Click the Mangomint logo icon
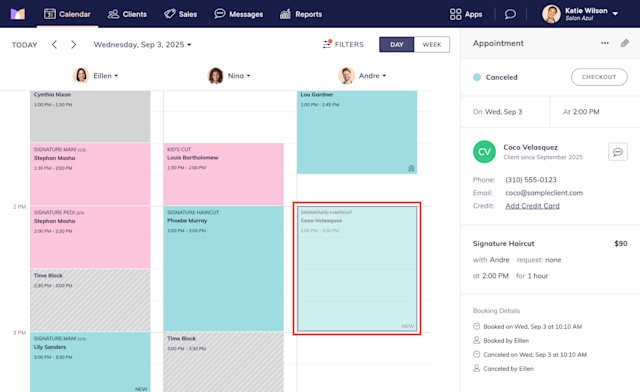 click(x=18, y=14)
